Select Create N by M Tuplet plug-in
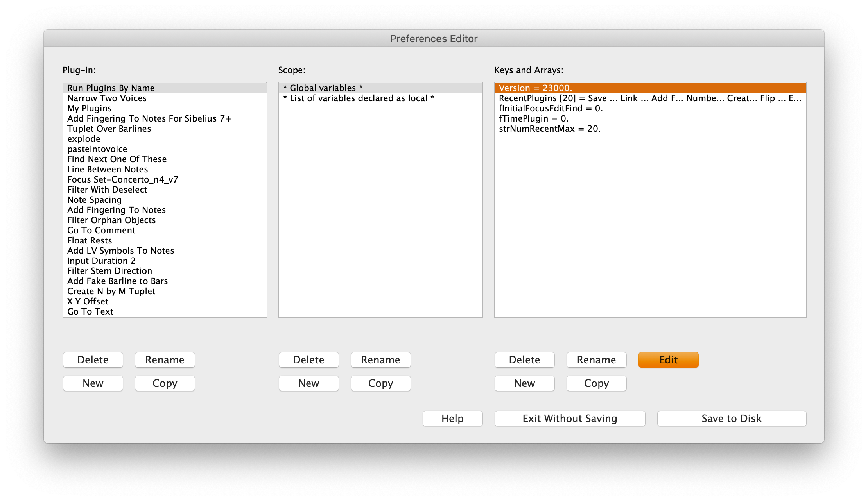The width and height of the screenshot is (868, 501). click(x=111, y=291)
